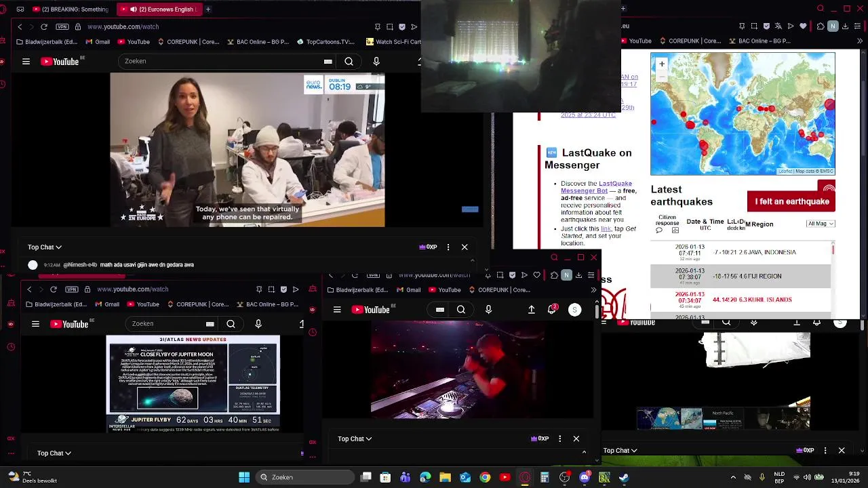The height and width of the screenshot is (488, 868).
Task: Click the Date & Time UTC column header
Action: coord(705,224)
